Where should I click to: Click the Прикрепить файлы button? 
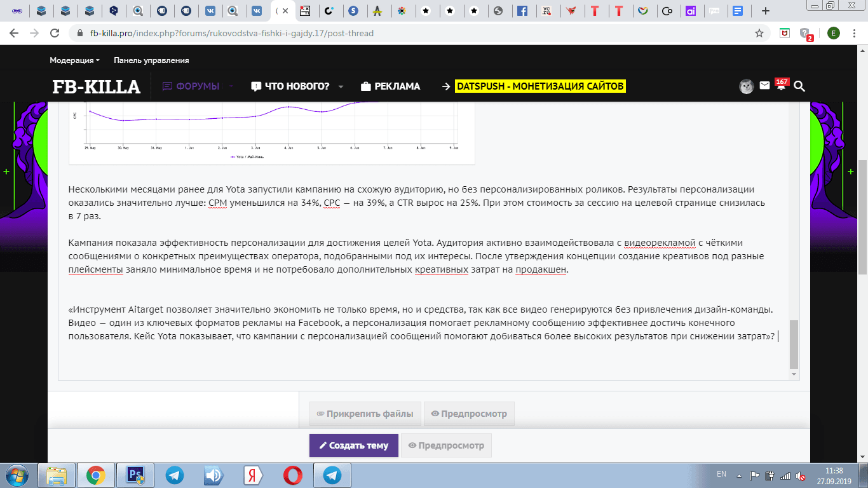pyautogui.click(x=365, y=414)
